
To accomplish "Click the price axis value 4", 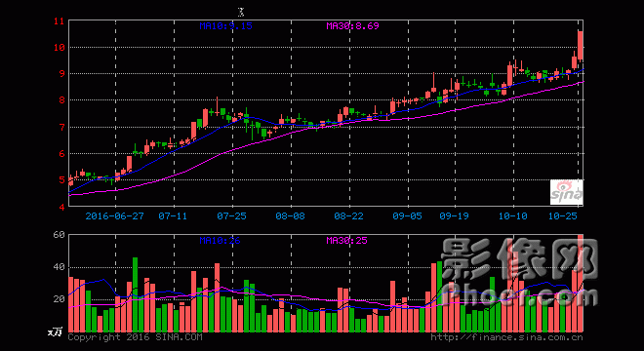I will [x=62, y=207].
